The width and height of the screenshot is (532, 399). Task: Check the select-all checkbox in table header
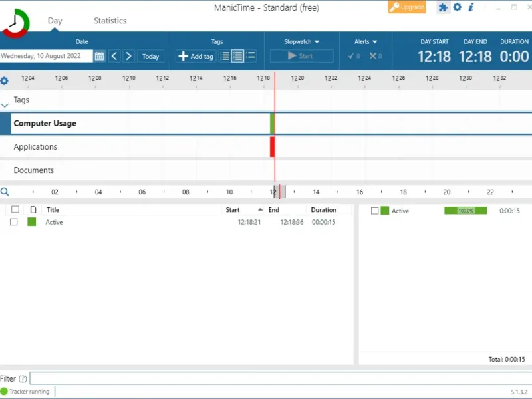(x=15, y=209)
